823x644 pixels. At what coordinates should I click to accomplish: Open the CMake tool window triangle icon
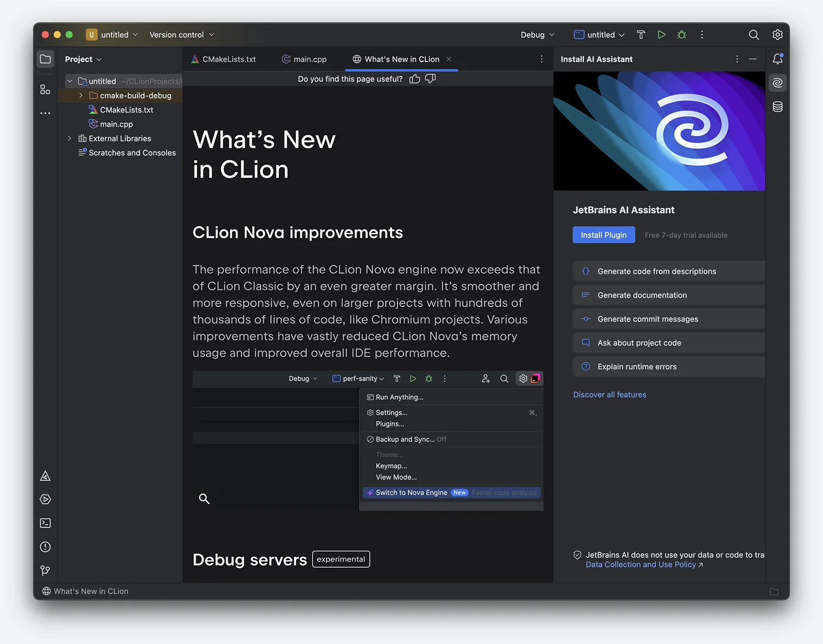point(46,476)
